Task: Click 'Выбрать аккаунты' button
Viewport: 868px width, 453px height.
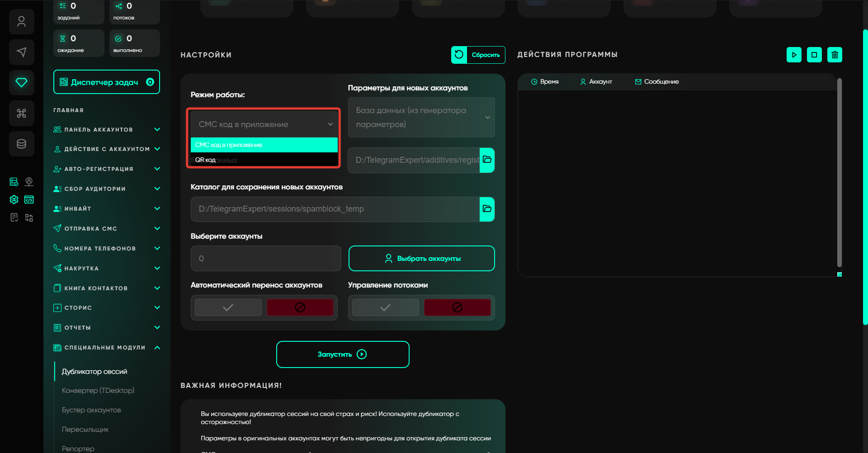Action: click(421, 259)
